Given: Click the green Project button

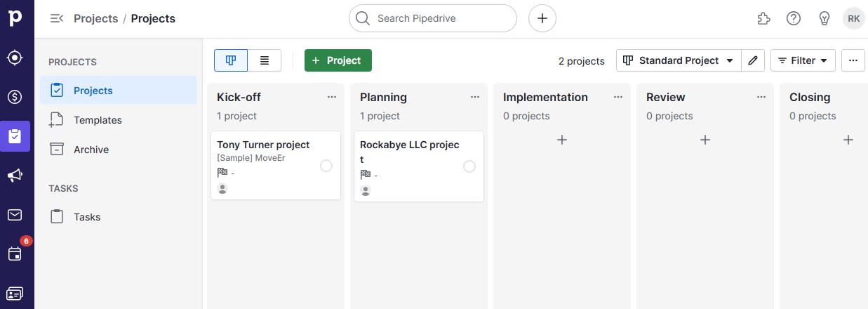Looking at the screenshot, I should [x=338, y=60].
